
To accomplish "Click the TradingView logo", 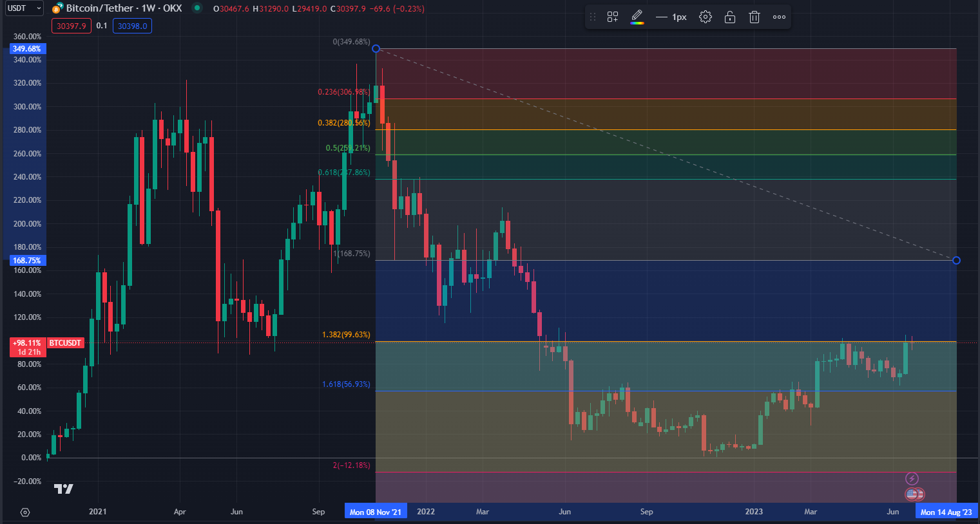I will 63,489.
